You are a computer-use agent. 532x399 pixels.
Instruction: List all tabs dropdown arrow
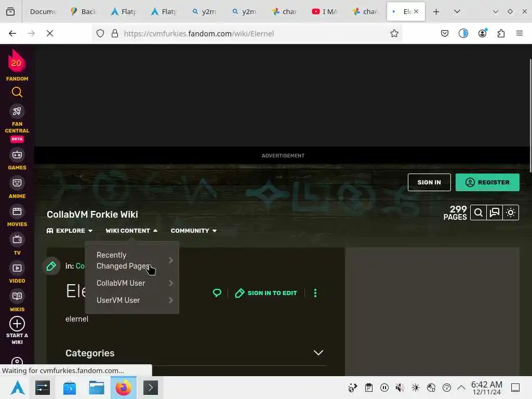(457, 11)
